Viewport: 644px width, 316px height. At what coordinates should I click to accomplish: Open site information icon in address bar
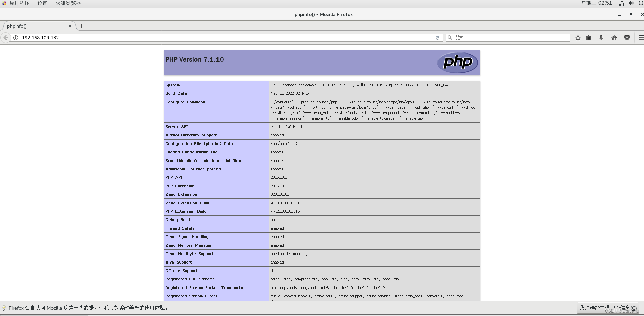click(16, 38)
